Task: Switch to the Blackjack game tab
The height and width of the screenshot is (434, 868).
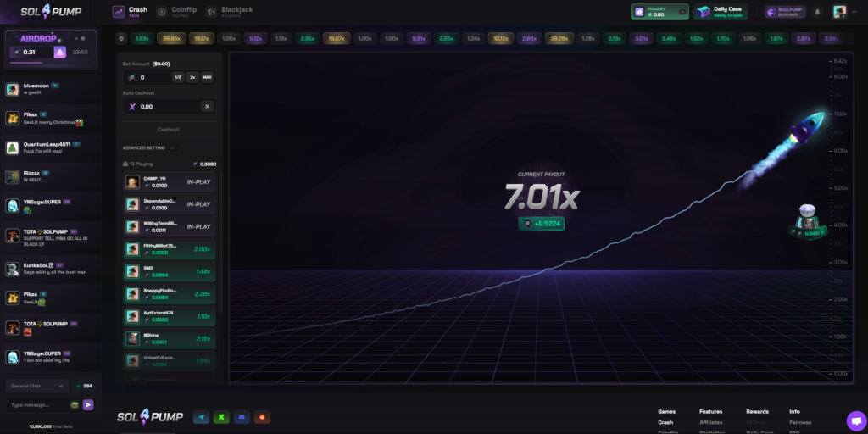Action: [x=229, y=12]
